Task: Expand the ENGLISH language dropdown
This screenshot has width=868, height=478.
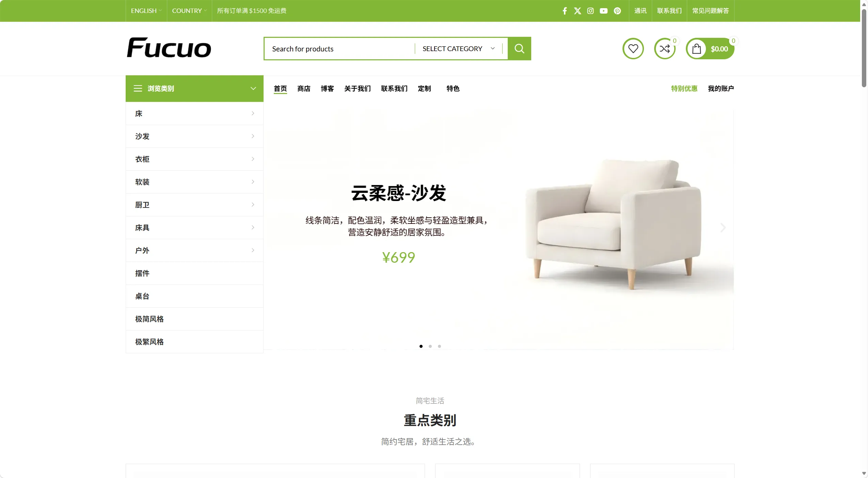Action: click(x=146, y=11)
